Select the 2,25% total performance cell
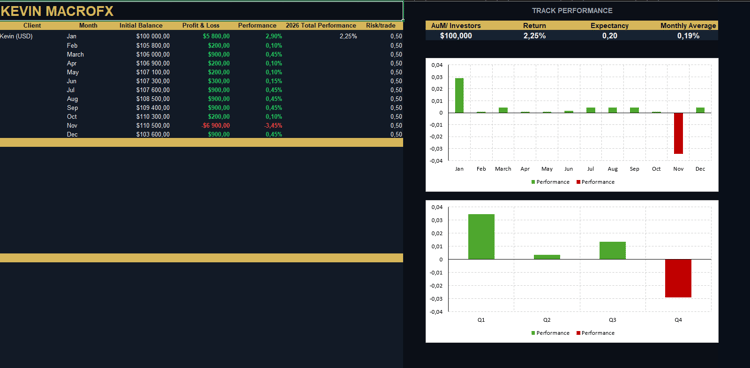Screen dimensions: 750x368 pyautogui.click(x=348, y=36)
